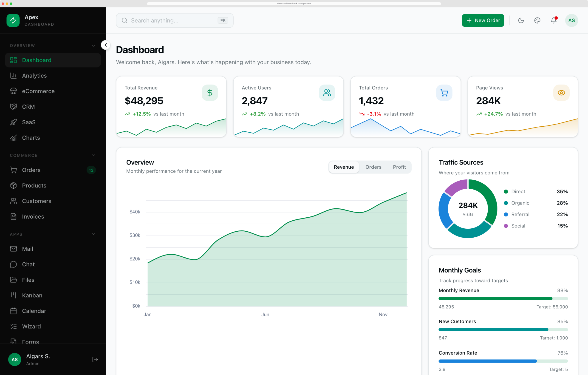Select the Wizard checklist icon
This screenshot has height=375, width=588.
coord(13,326)
